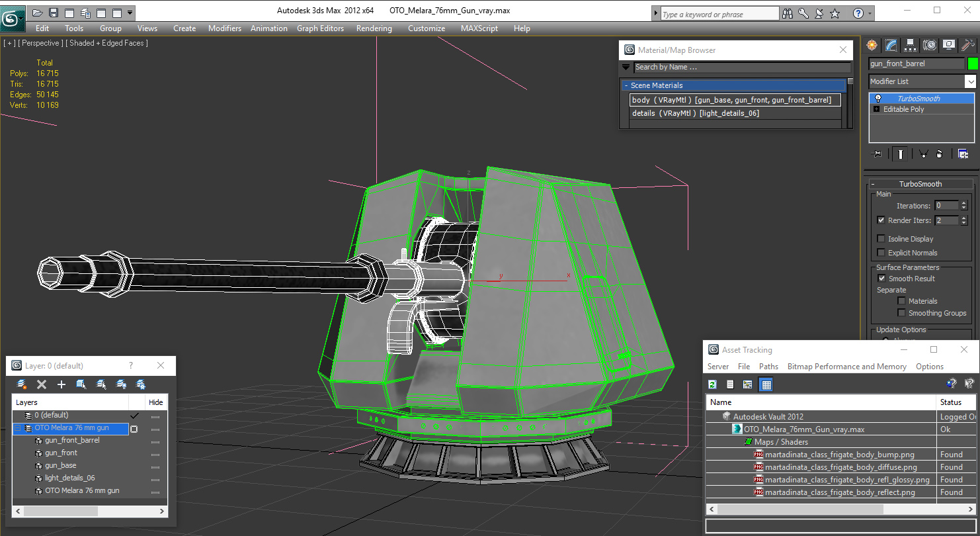Click the Make Unique icon under the stack
The image size is (980, 536).
(923, 154)
